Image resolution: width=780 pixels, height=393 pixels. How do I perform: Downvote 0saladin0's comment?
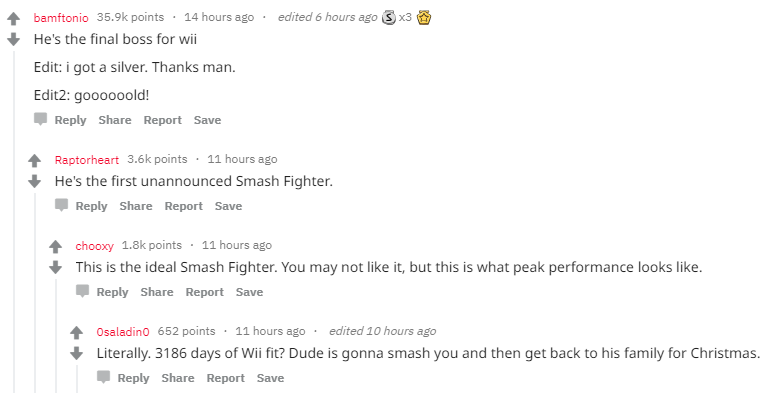tap(76, 353)
